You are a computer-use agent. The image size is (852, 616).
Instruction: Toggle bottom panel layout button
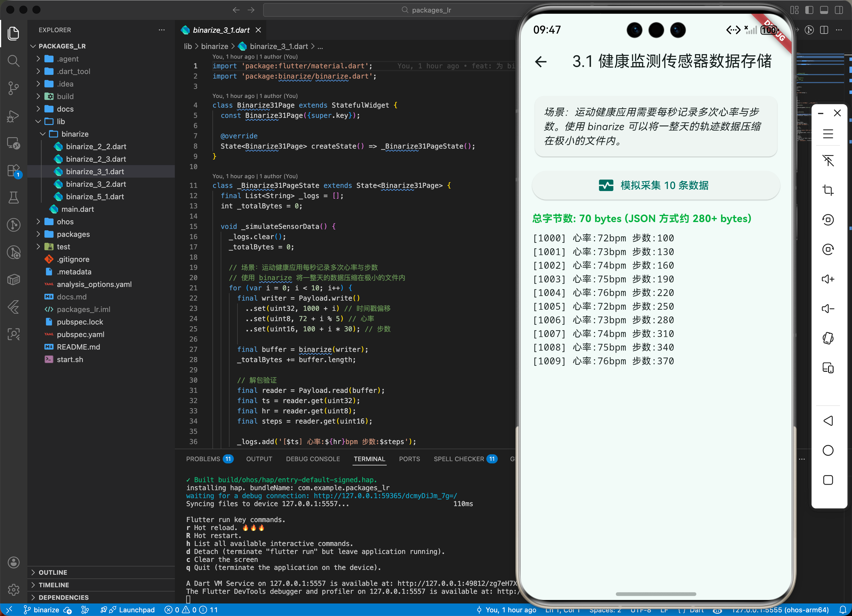[x=824, y=10]
